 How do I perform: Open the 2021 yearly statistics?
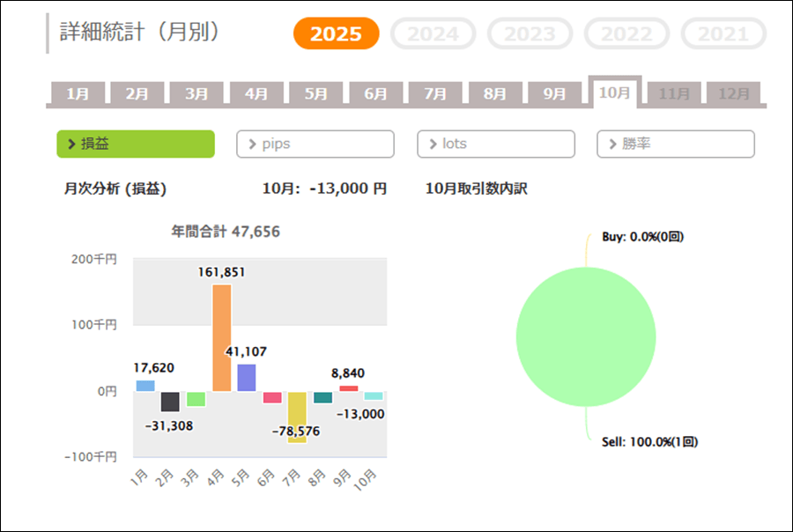(x=723, y=34)
